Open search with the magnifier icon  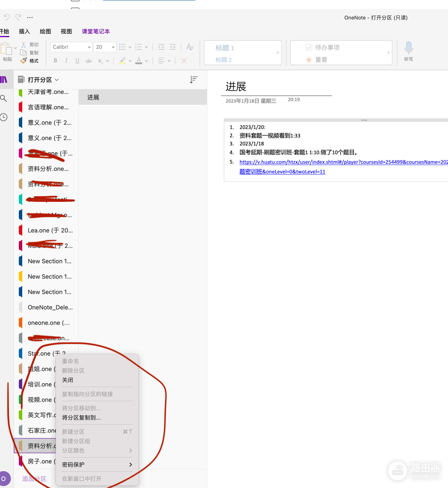(4, 98)
